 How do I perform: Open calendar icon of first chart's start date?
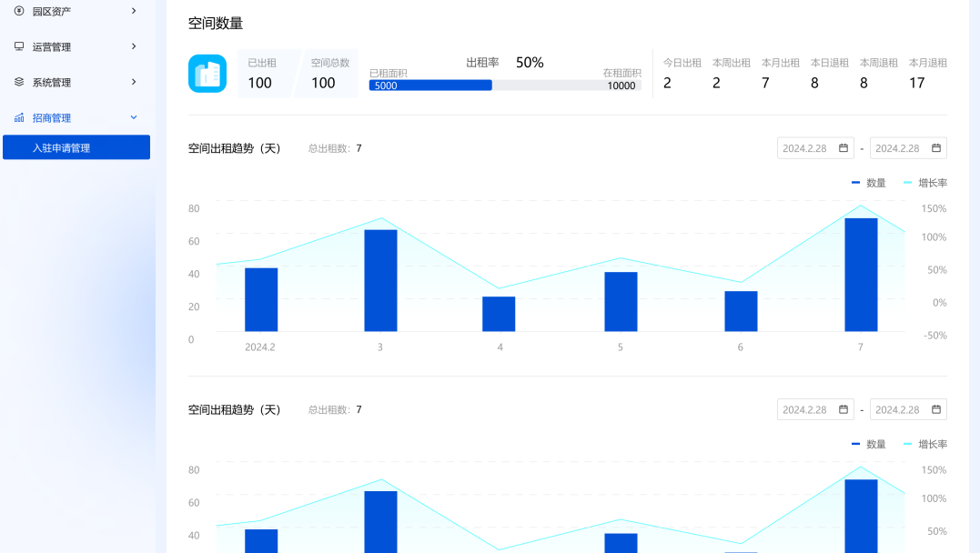pos(843,148)
